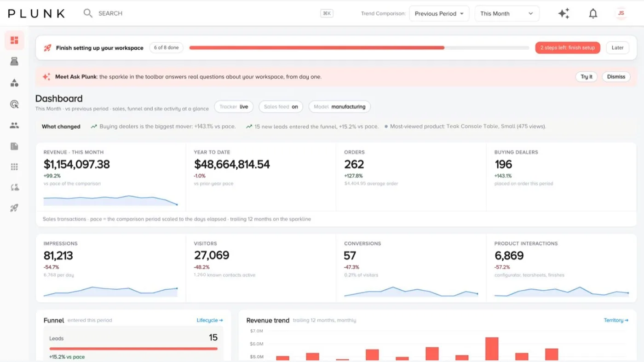The image size is (644, 362).
Task: Click the red Leads funnel progress bar
Action: [133, 349]
